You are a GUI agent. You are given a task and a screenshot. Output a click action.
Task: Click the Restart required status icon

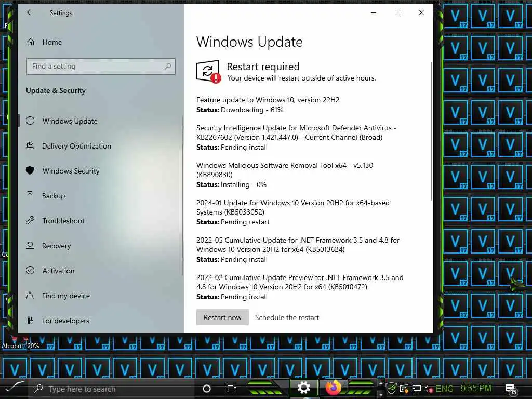point(209,72)
